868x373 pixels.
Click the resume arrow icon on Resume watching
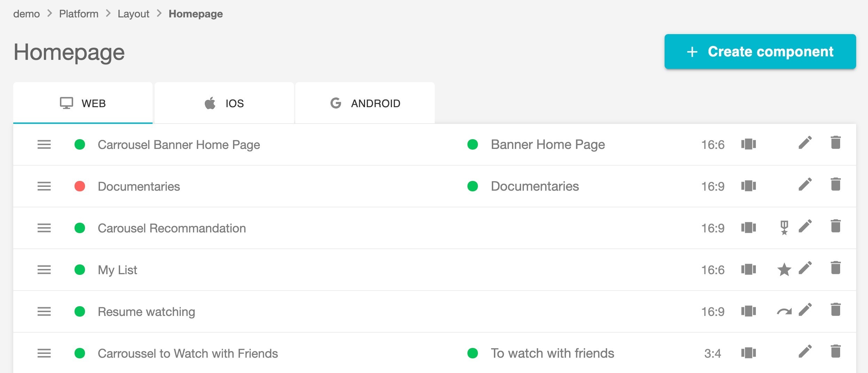coord(784,311)
